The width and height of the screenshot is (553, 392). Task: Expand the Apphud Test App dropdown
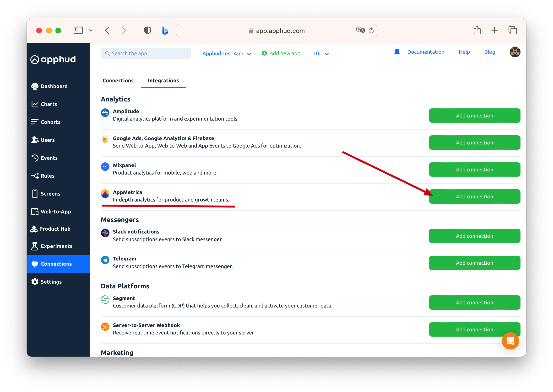point(227,53)
